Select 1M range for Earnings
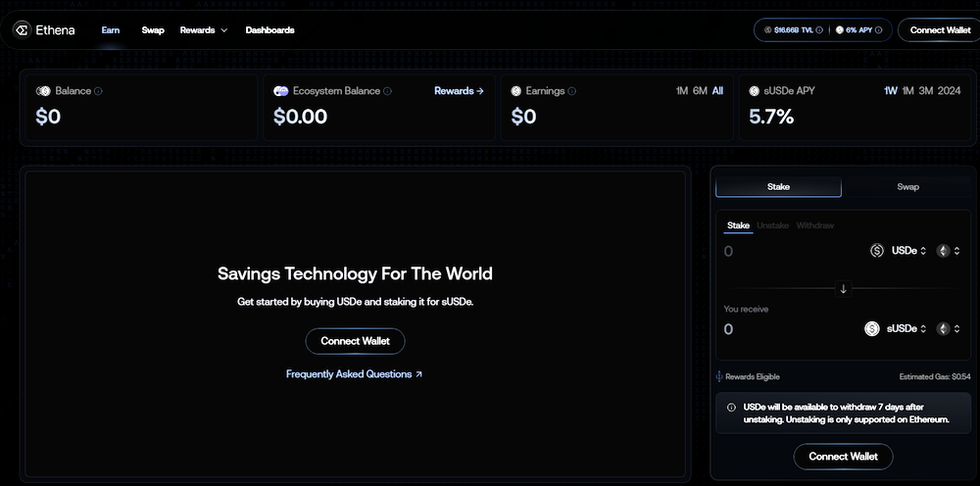 [x=682, y=91]
